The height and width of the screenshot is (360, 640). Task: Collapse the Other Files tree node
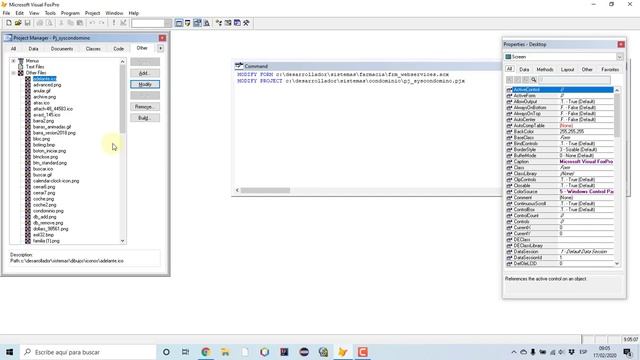(13, 73)
